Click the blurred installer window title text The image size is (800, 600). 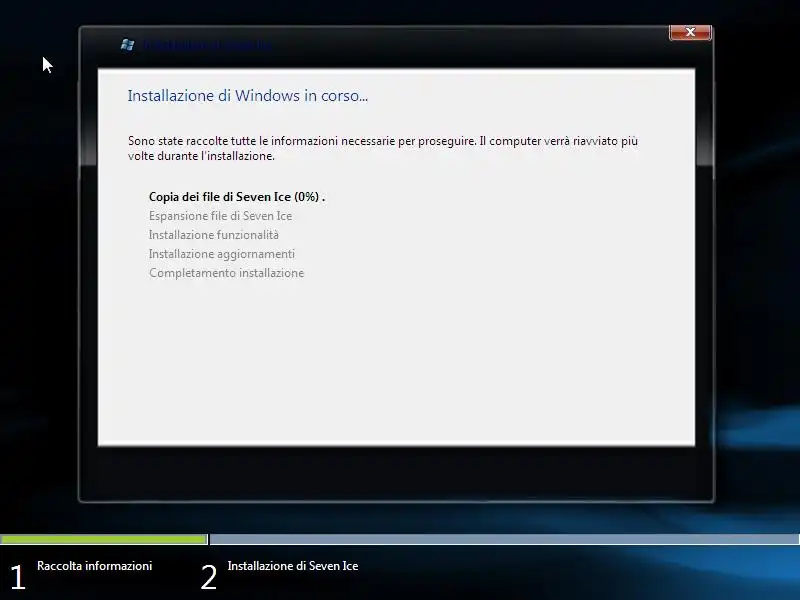coord(207,45)
